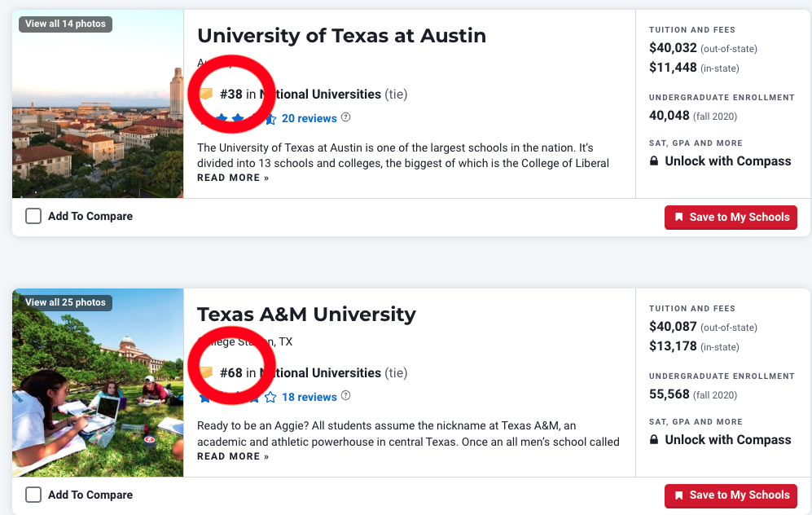Click the Texas A&M ranking badge icon
Image resolution: width=812 pixels, height=515 pixels.
point(206,373)
